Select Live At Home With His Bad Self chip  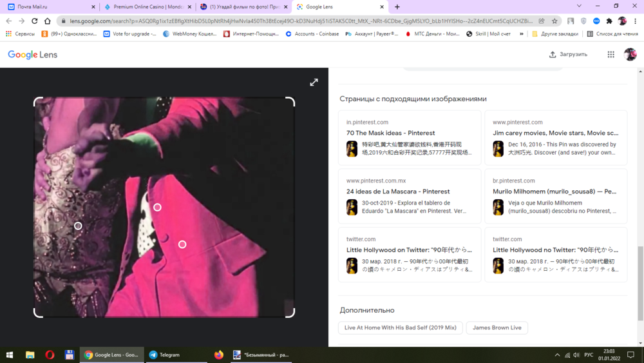click(401, 328)
